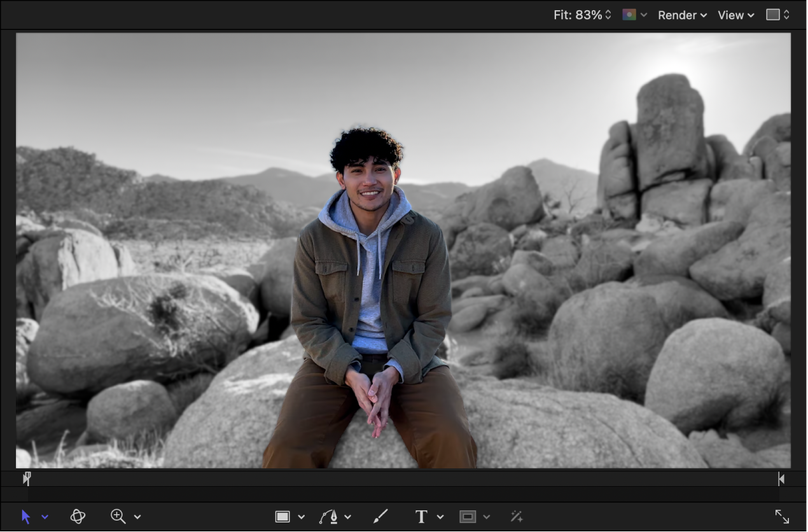
Task: Select the Zoom tool
Action: pos(118,516)
